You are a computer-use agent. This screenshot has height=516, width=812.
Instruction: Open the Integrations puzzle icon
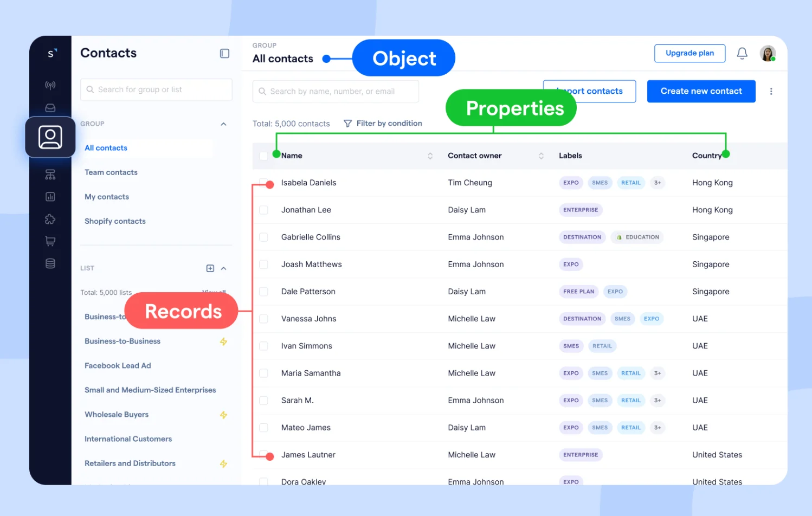[x=50, y=219]
